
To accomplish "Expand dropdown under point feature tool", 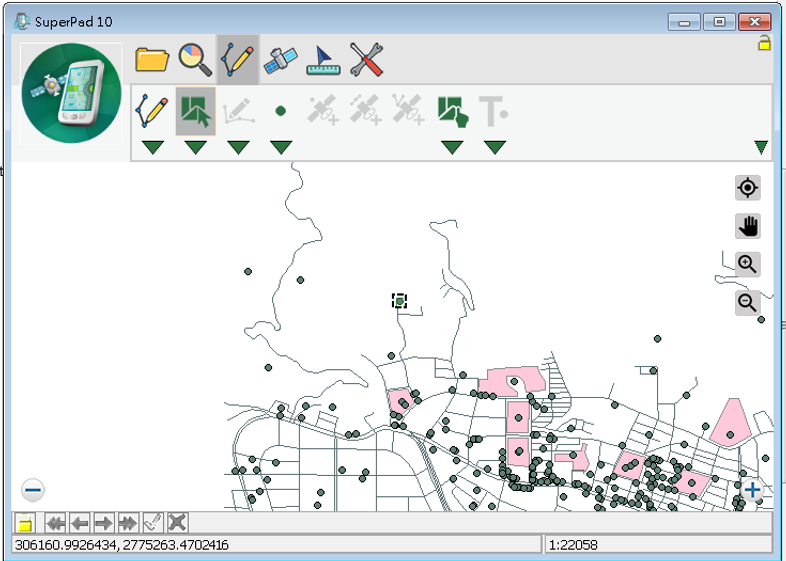I will point(281,147).
